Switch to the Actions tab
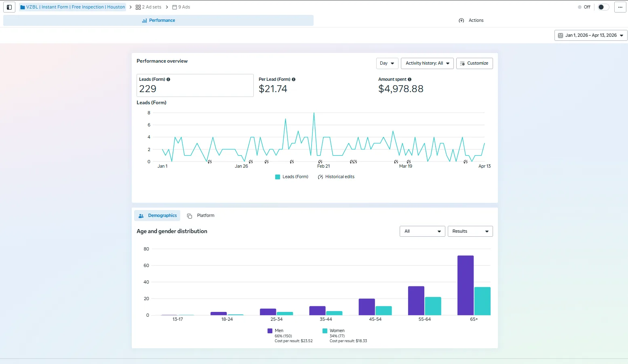628x364 pixels. pos(471,20)
